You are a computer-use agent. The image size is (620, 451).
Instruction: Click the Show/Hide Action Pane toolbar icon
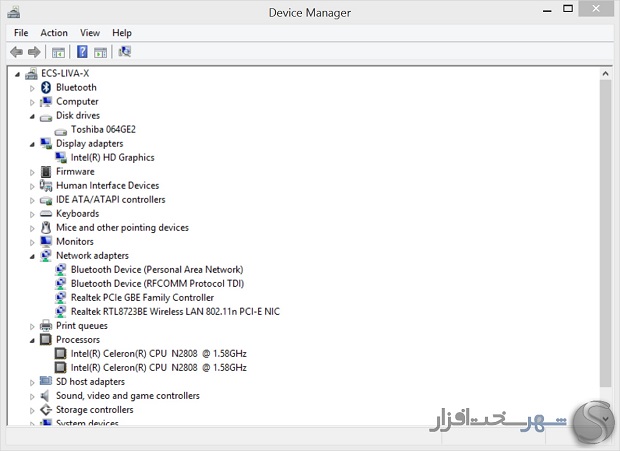[x=100, y=52]
